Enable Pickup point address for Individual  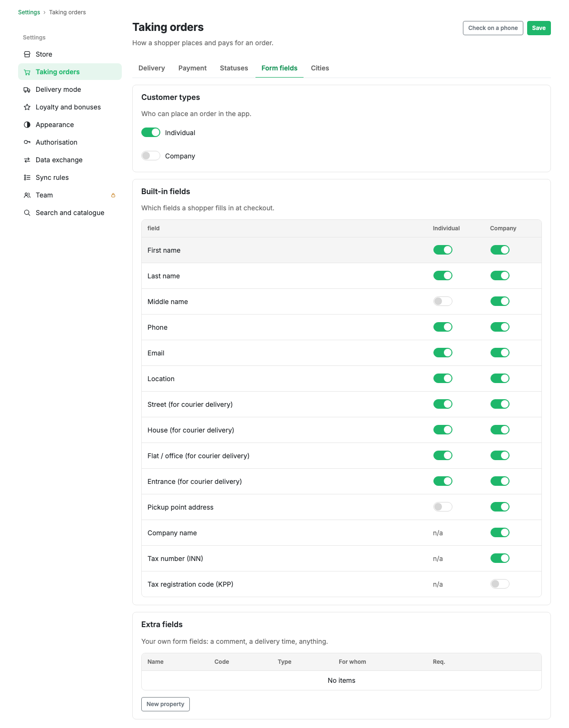tap(443, 507)
